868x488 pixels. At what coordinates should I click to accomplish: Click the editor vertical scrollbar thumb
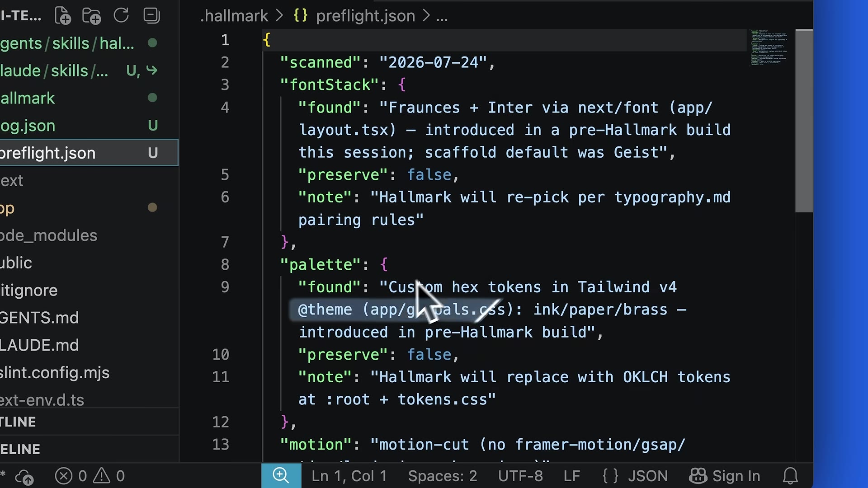[x=804, y=121]
